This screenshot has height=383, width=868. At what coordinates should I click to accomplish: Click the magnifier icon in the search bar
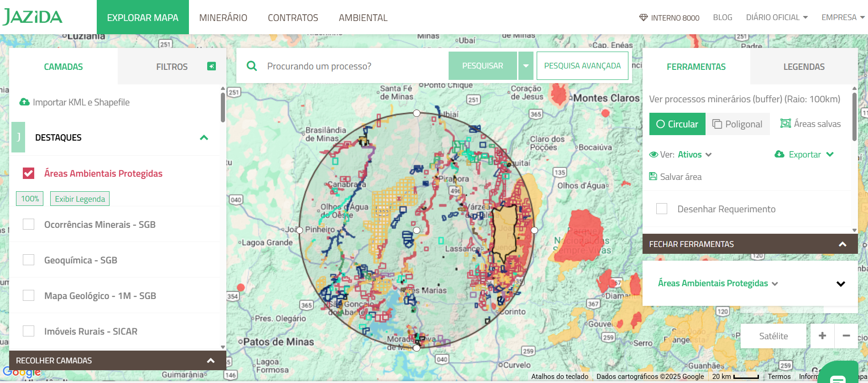(x=251, y=66)
